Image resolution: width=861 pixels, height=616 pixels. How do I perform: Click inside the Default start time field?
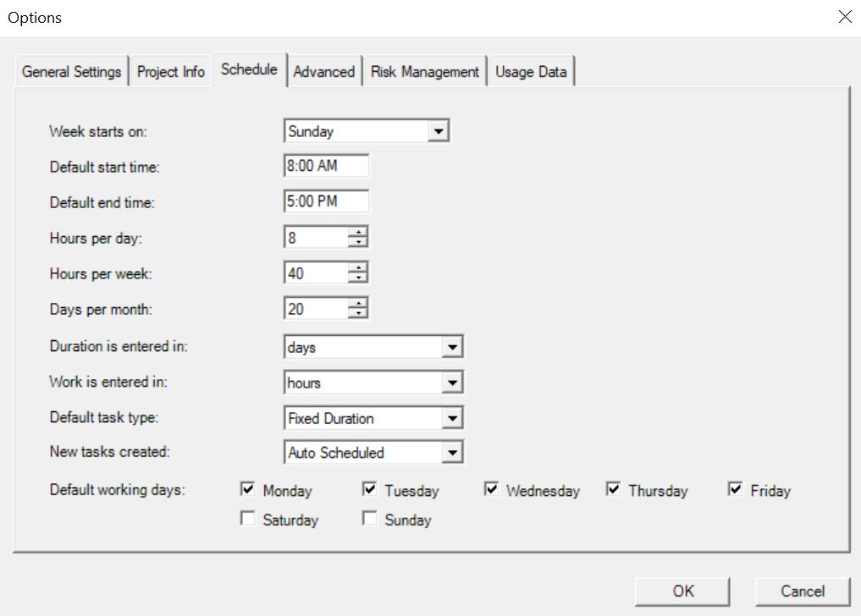(325, 166)
